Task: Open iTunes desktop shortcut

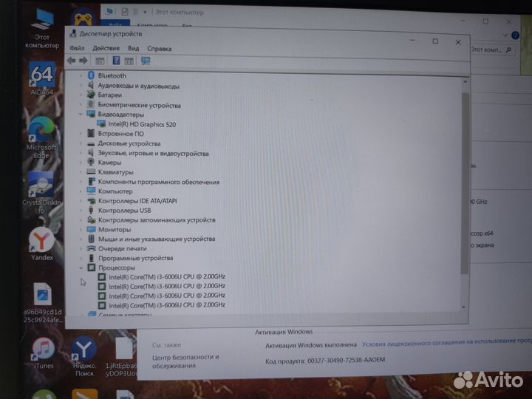Action: coord(44,353)
